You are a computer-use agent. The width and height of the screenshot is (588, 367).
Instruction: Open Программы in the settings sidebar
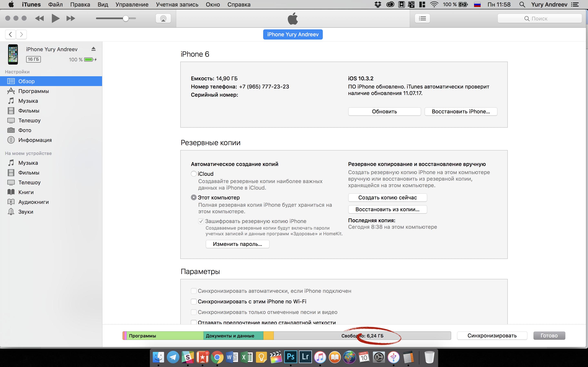pos(33,91)
